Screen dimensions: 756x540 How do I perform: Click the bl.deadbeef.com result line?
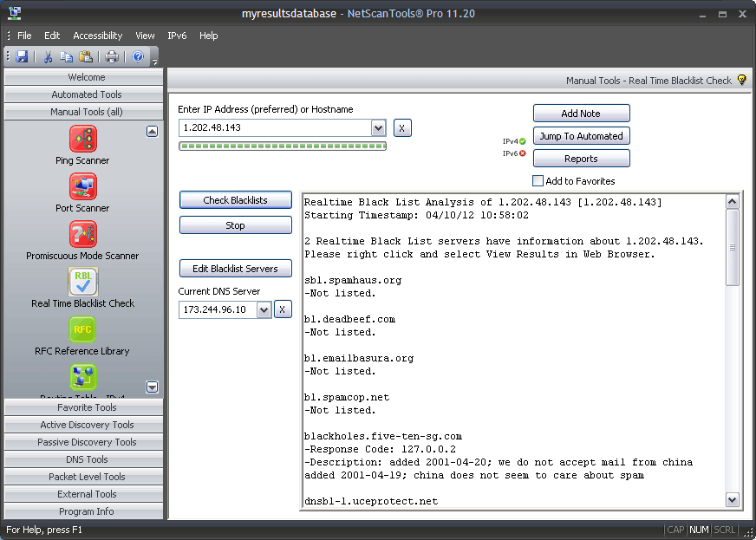(x=349, y=319)
